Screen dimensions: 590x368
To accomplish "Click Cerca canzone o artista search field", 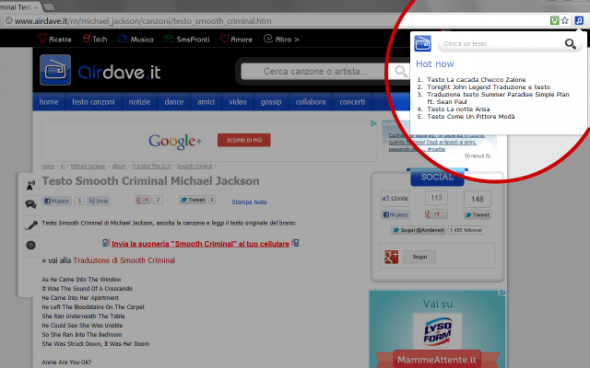I will [x=315, y=71].
